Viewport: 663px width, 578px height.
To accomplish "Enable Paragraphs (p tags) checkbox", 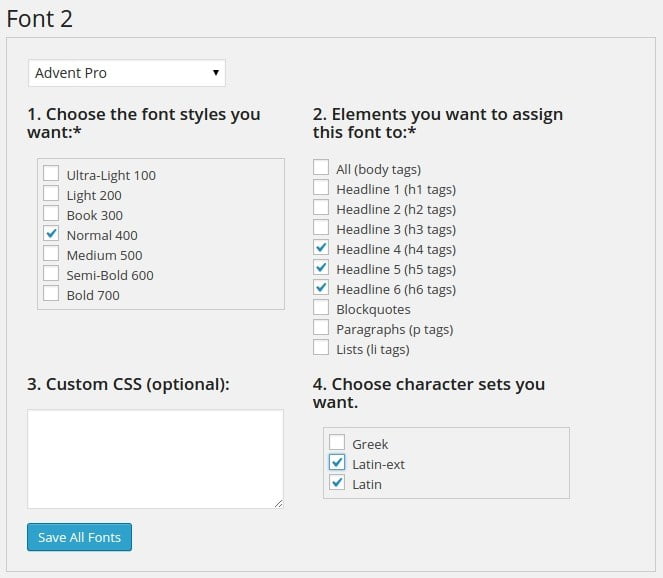I will [321, 327].
